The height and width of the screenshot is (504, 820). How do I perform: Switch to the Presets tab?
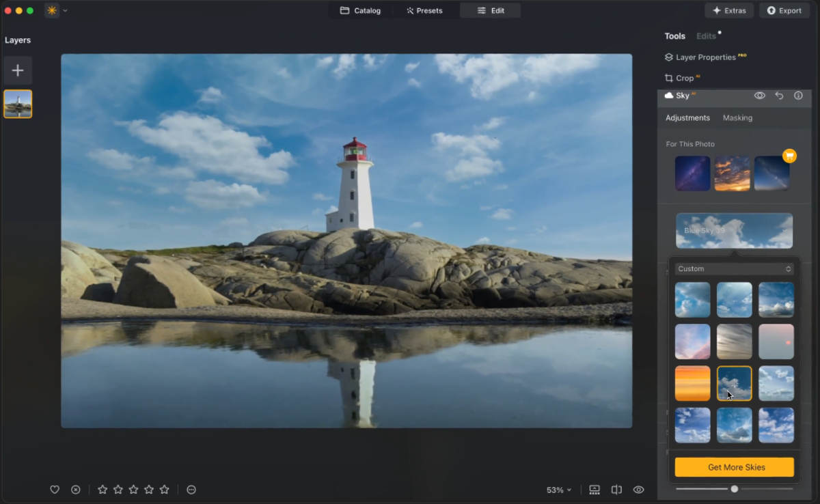coord(424,10)
